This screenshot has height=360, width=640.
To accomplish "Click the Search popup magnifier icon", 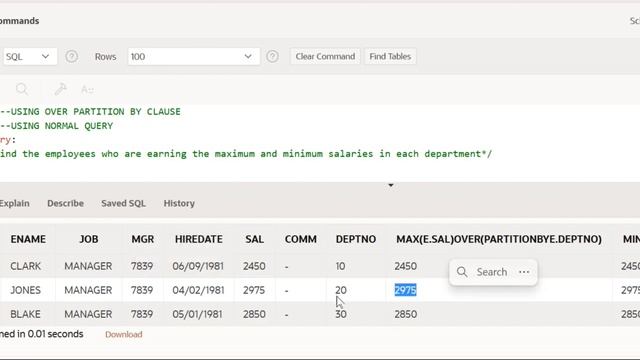I will tap(462, 272).
